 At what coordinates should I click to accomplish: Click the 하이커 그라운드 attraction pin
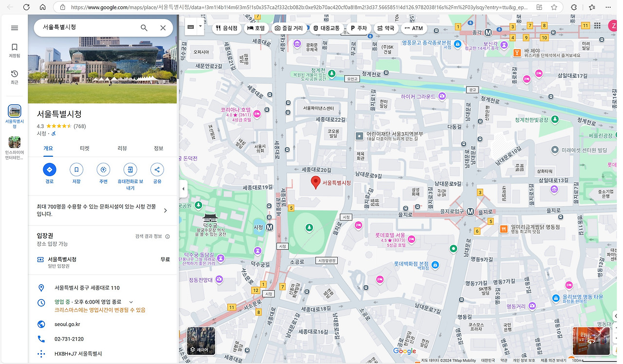click(x=441, y=97)
